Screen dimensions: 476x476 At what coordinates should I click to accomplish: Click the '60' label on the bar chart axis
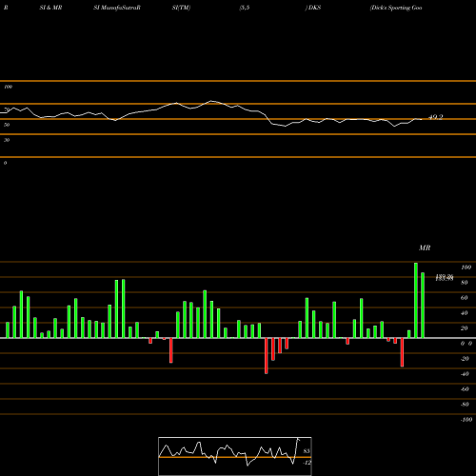pos(465,298)
